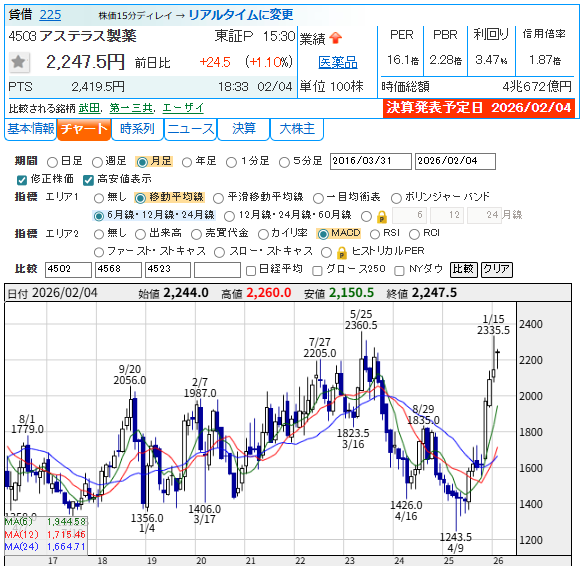The height and width of the screenshot is (566, 586).
Task: Select the locked custom moving average radio
Action: coord(366,216)
